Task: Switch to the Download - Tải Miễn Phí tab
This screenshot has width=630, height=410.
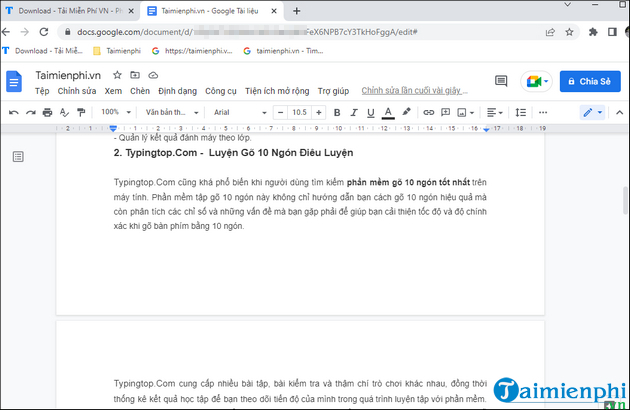Action: click(x=69, y=11)
